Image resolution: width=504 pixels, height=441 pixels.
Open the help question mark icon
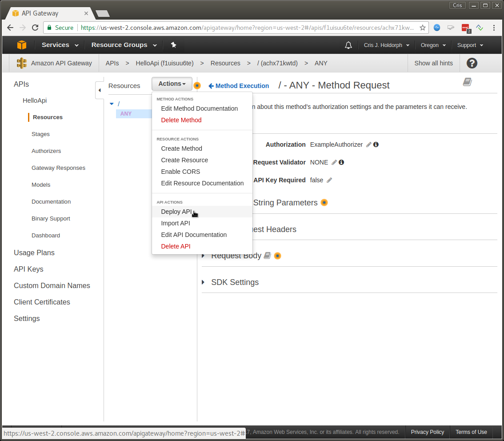point(472,63)
